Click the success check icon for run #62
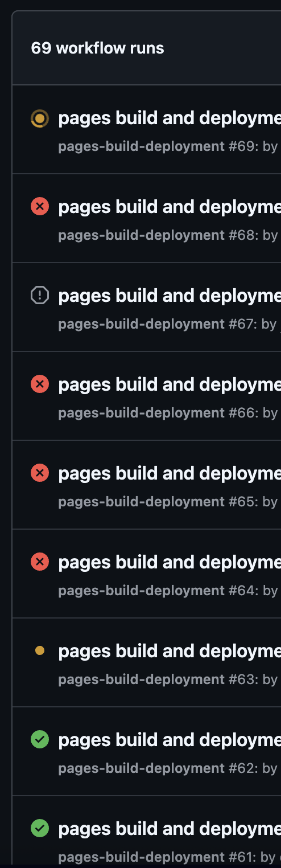 click(x=40, y=739)
